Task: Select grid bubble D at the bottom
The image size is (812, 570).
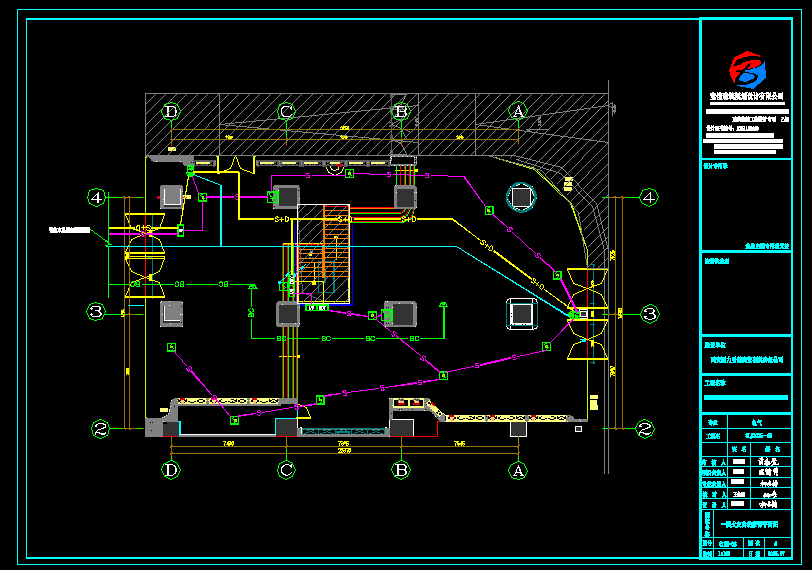Action: (x=171, y=468)
